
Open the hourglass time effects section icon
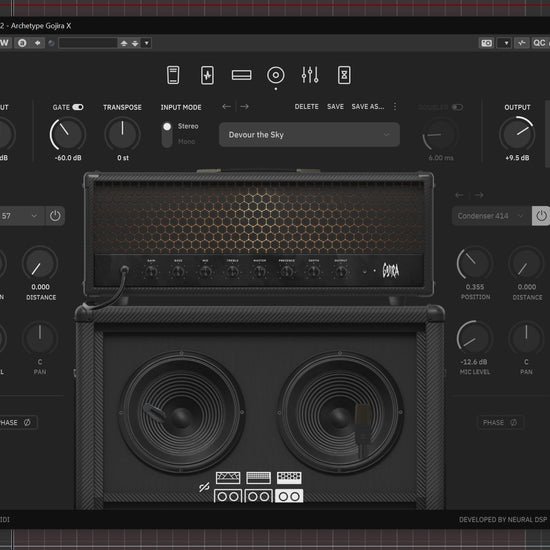click(x=344, y=75)
